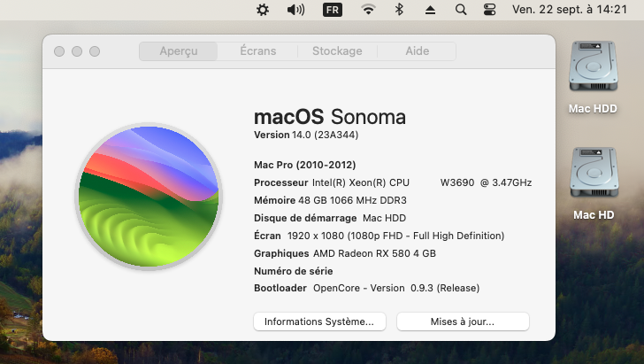Open Control Center toggle icon
The image size is (644, 364).
(x=489, y=10)
